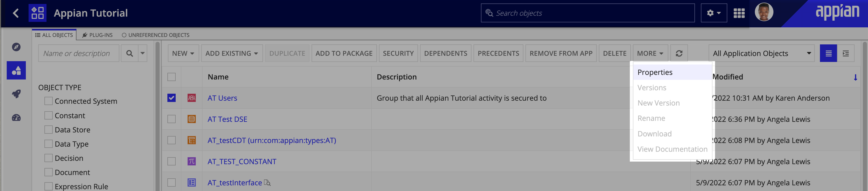Click the PRECEDENTS button
The width and height of the screenshot is (868, 191).
[498, 53]
